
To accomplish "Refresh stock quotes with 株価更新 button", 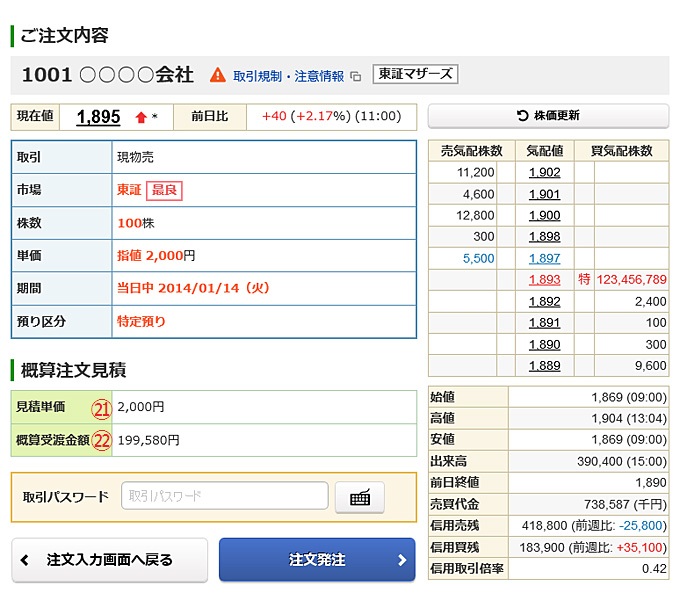I will point(548,116).
